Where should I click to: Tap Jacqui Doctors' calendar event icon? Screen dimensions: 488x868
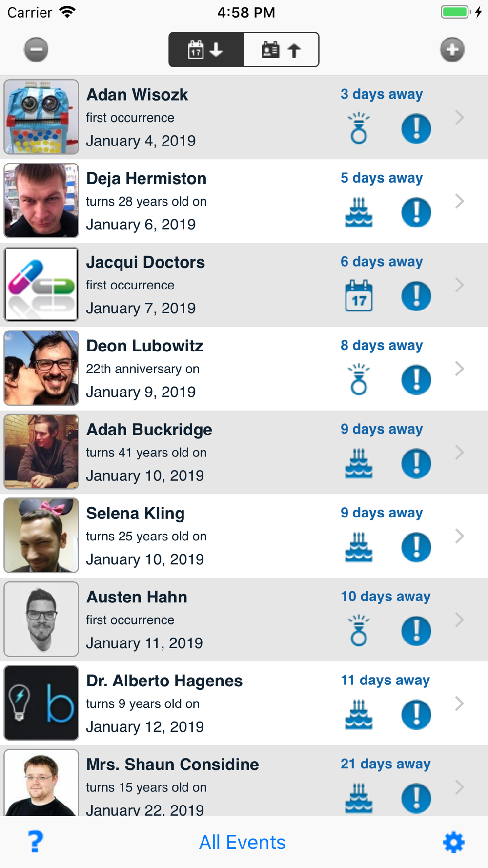(359, 296)
